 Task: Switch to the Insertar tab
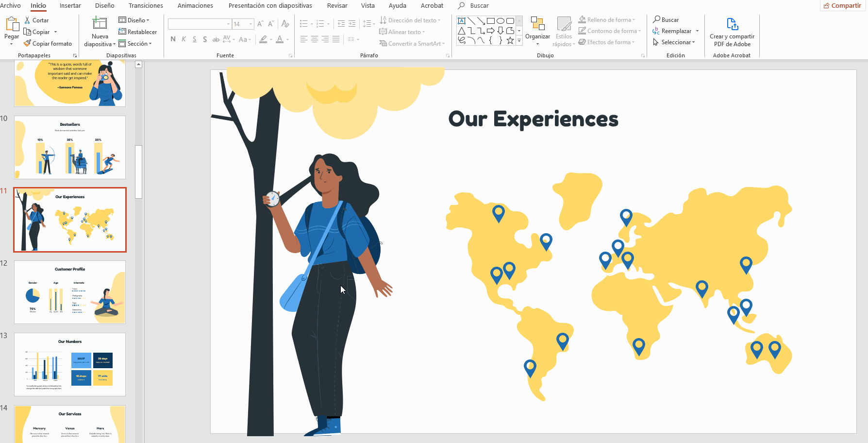70,5
